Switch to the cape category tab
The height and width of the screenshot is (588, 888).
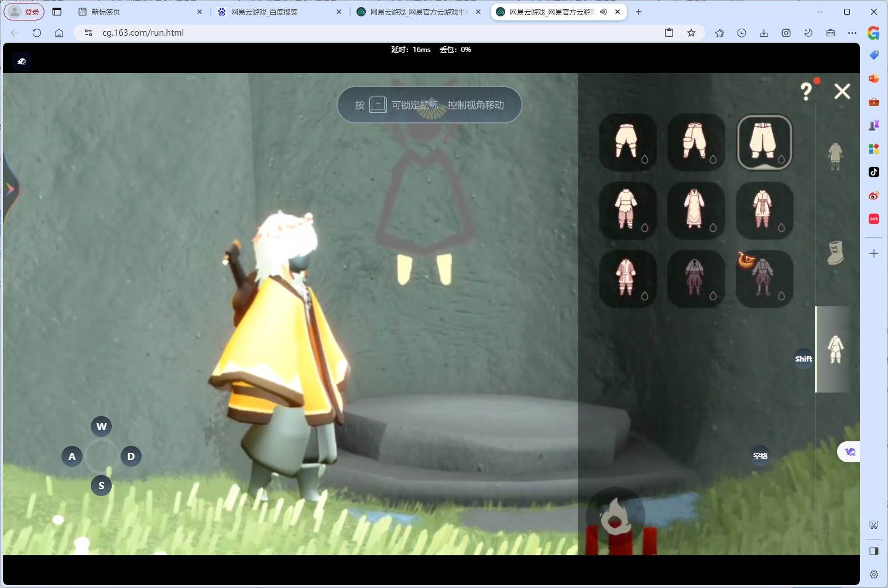(835, 156)
